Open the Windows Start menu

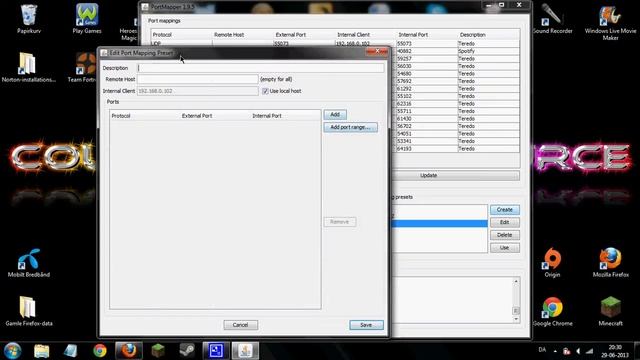[12, 351]
